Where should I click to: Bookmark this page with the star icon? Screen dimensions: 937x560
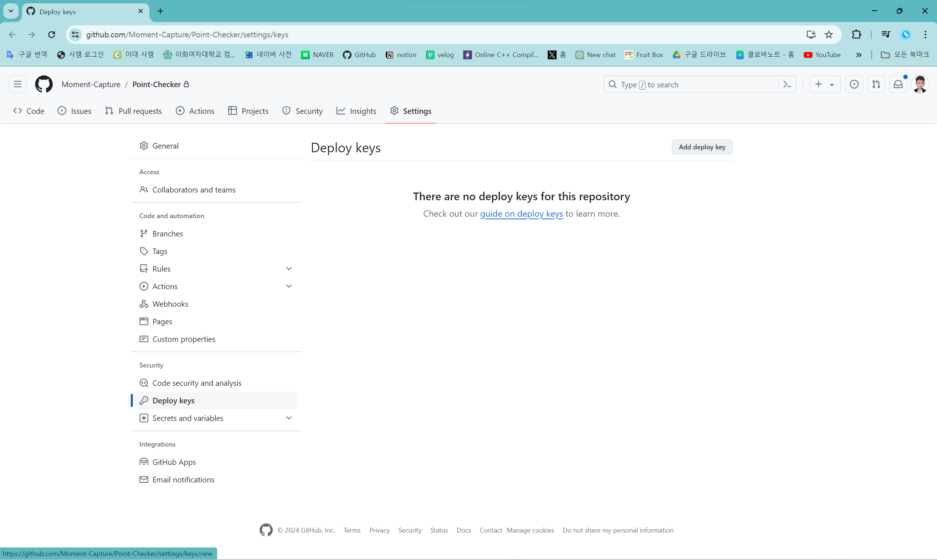(x=829, y=35)
